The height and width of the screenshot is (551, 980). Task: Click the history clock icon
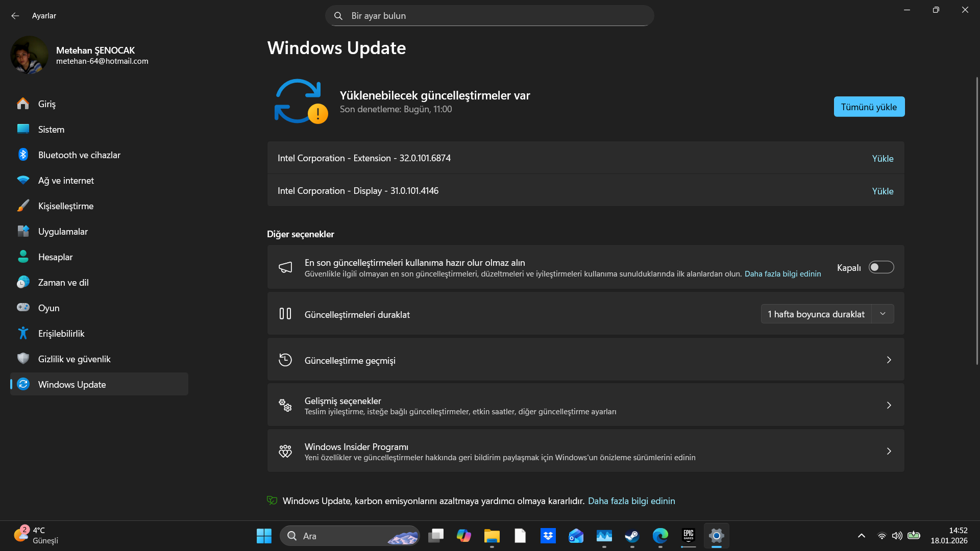click(285, 360)
